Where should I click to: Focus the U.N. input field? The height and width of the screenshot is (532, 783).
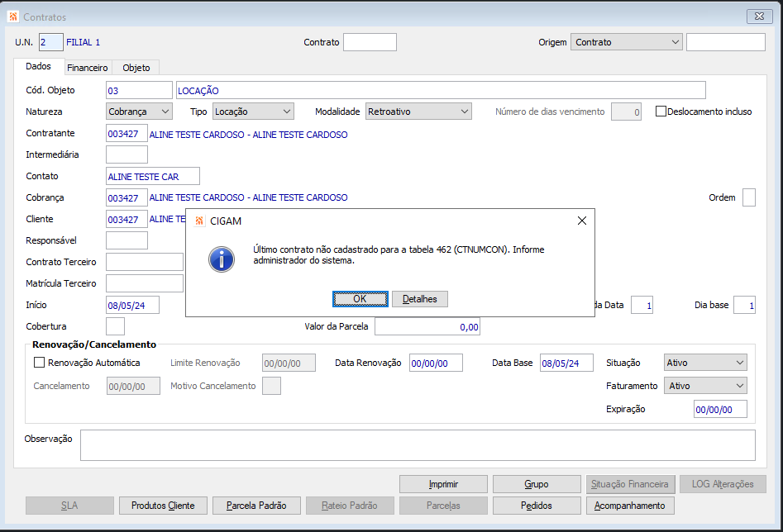click(51, 42)
